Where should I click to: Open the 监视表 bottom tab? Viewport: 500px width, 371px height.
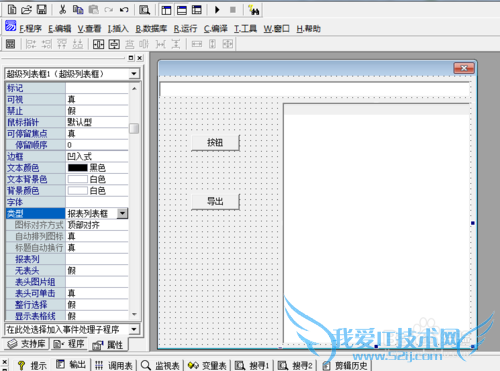(x=160, y=366)
